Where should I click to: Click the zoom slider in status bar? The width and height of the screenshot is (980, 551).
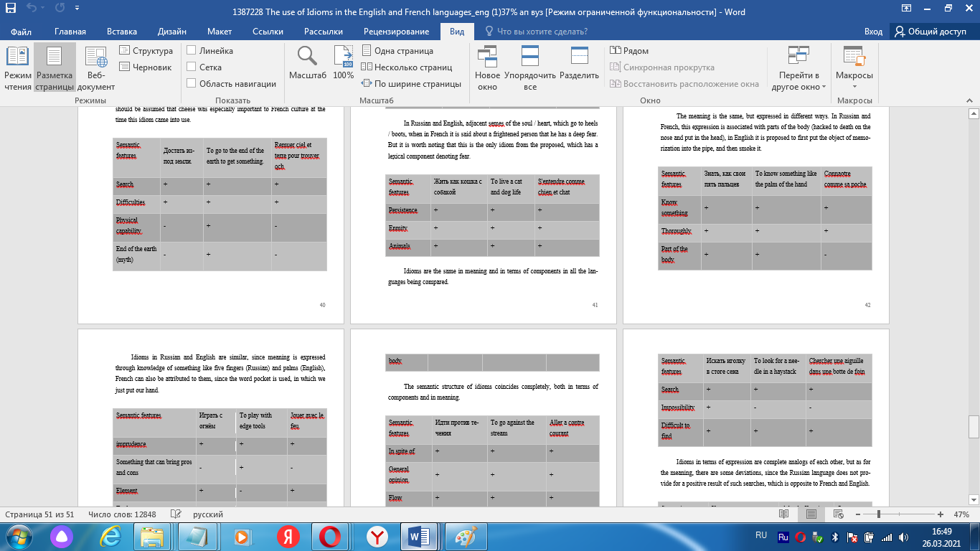(879, 514)
